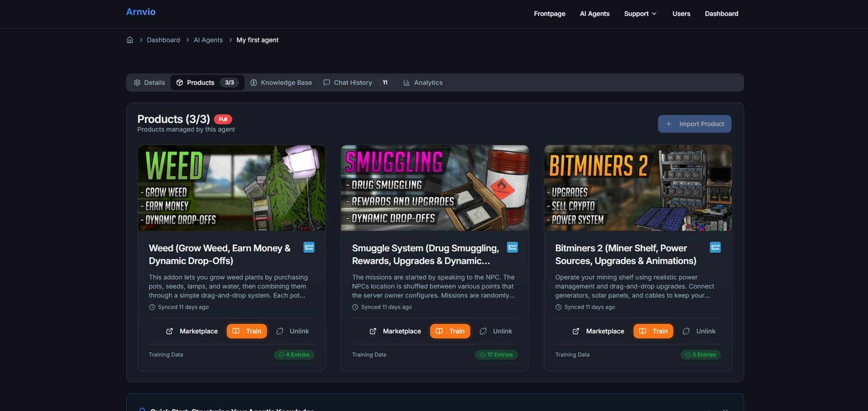Click the Bitminers 2 product banner image
Screen dimensions: 868x411
coord(638,188)
